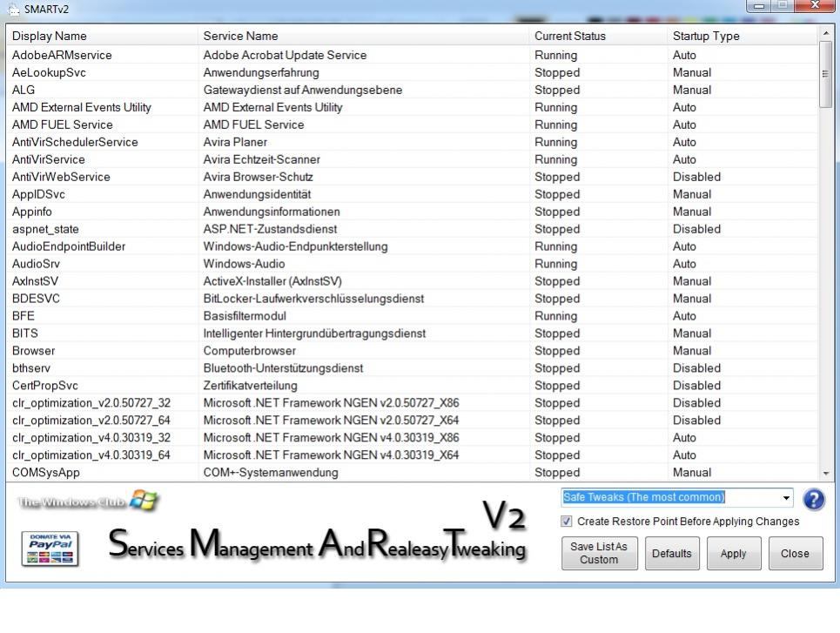This screenshot has width=840, height=633.
Task: Select the AntiVirWebService row
Action: pyautogui.click(x=412, y=177)
